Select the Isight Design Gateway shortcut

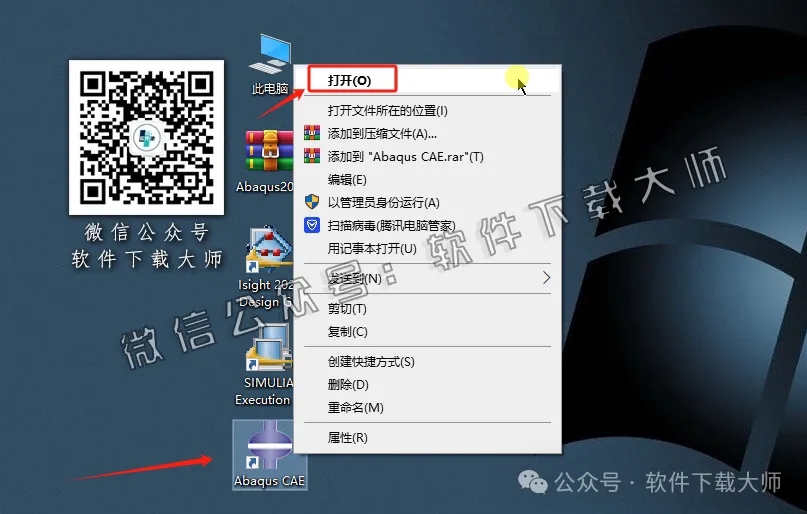(269, 251)
